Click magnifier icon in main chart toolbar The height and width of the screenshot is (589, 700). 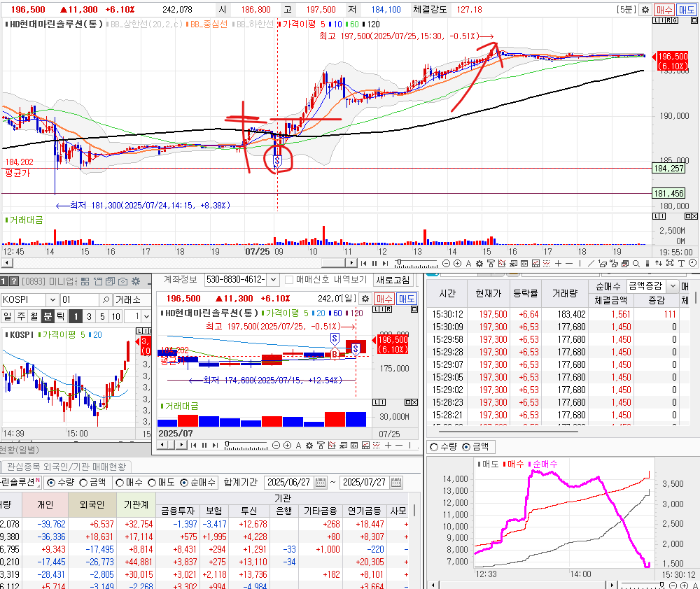click(636, 263)
